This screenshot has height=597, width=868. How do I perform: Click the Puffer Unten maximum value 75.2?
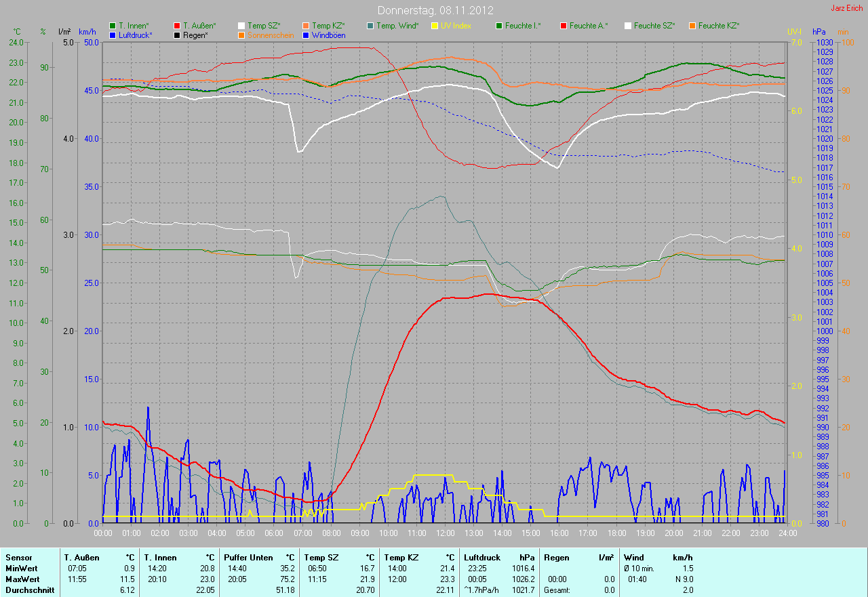pos(288,579)
